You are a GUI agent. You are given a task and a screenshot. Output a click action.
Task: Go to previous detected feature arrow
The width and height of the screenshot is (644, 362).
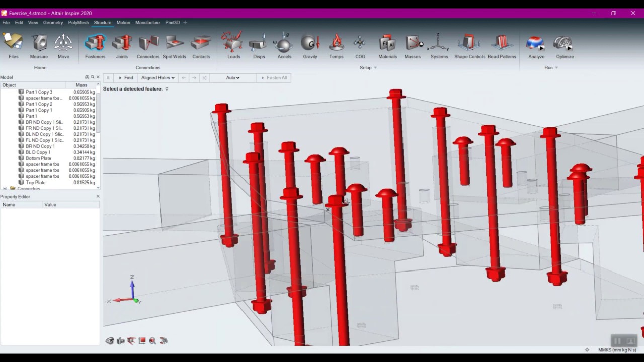coord(184,78)
